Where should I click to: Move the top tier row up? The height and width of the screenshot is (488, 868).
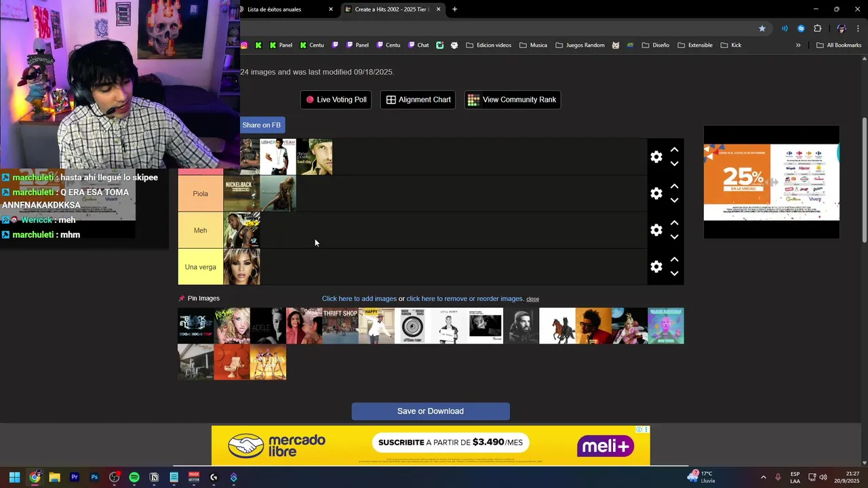tap(674, 150)
